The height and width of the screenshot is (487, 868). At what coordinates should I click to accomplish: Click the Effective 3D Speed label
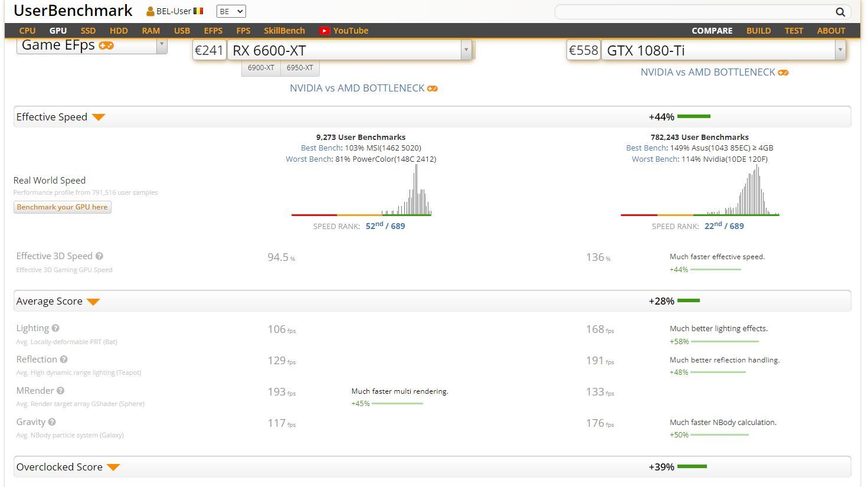click(54, 256)
